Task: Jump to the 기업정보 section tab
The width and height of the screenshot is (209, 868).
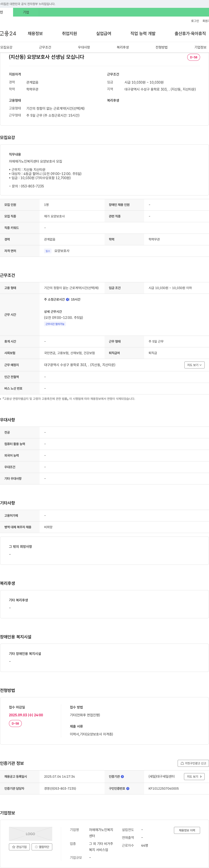Action: (x=200, y=47)
